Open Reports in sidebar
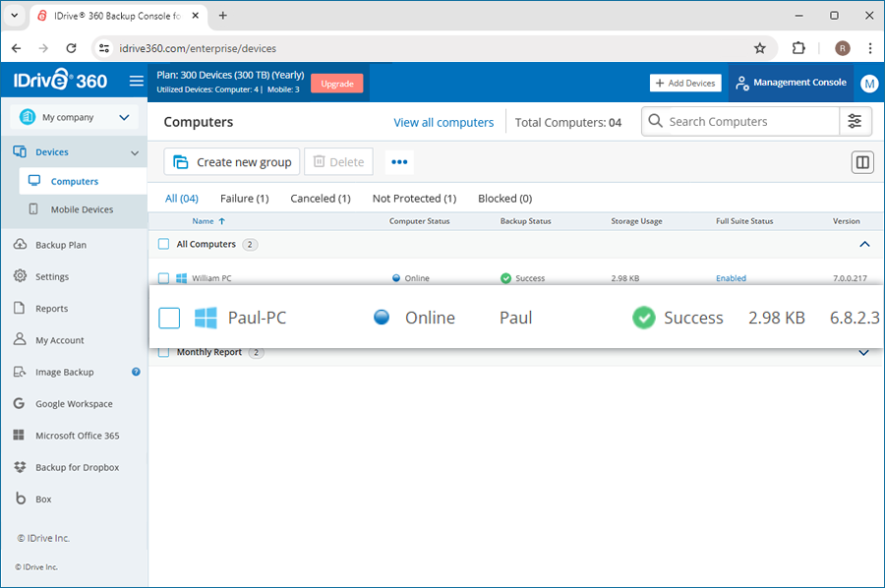Image resolution: width=885 pixels, height=588 pixels. coord(51,309)
